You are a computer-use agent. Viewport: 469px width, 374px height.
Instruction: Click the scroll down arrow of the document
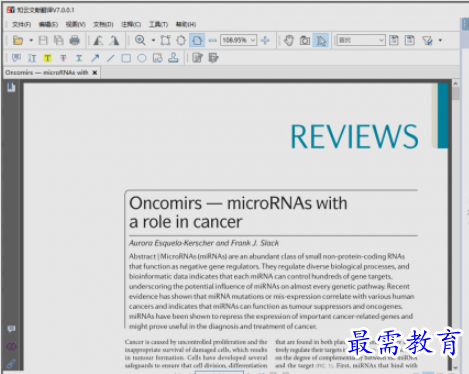pos(456,368)
